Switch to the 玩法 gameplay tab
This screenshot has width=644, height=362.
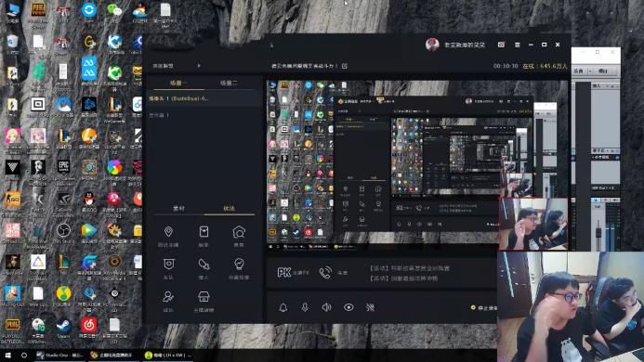pyautogui.click(x=230, y=209)
